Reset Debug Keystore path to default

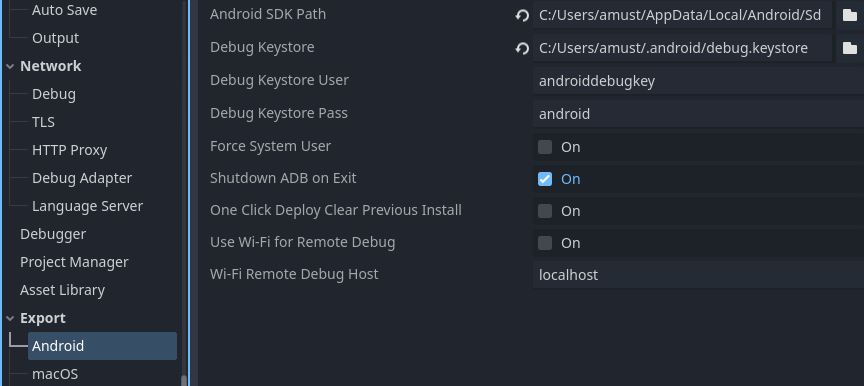tap(522, 48)
